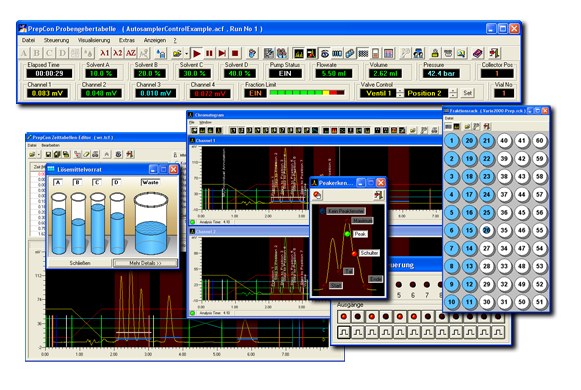Open the ? help menu
Viewport: 581px width, 390px height.
click(x=175, y=40)
